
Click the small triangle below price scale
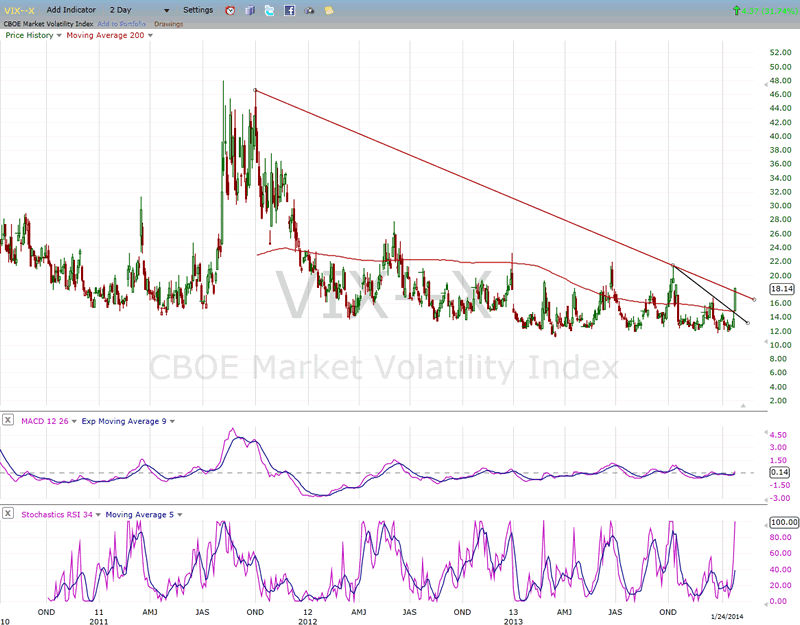click(743, 406)
